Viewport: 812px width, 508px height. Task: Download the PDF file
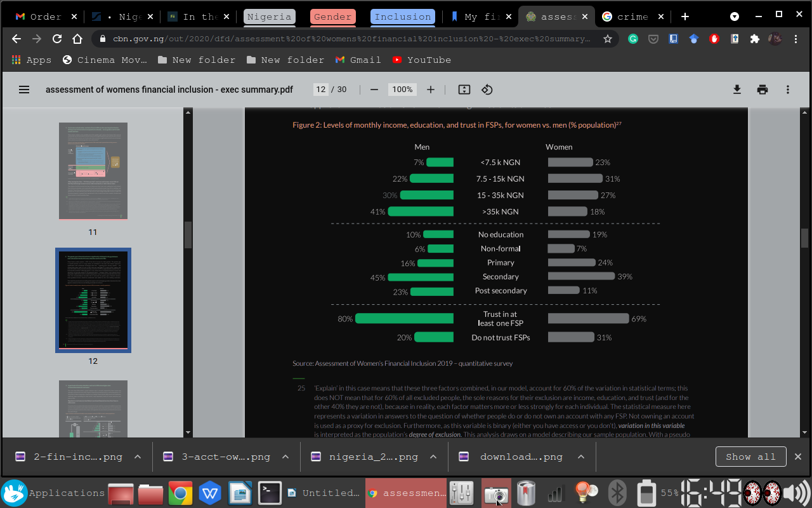(737, 90)
